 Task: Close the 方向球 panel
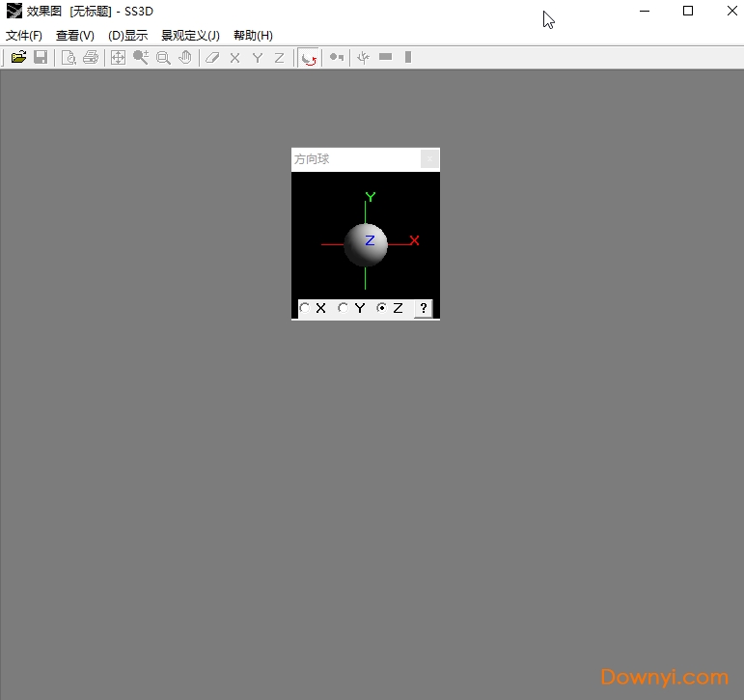430,159
